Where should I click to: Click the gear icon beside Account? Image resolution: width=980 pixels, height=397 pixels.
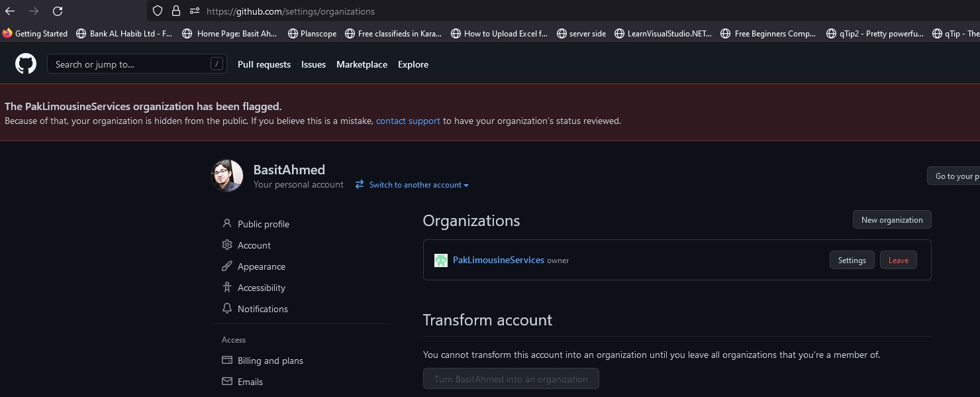[227, 245]
